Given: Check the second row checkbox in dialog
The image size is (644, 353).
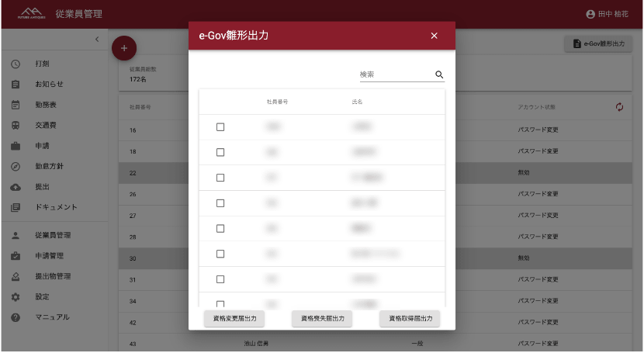Looking at the screenshot, I should tap(220, 152).
